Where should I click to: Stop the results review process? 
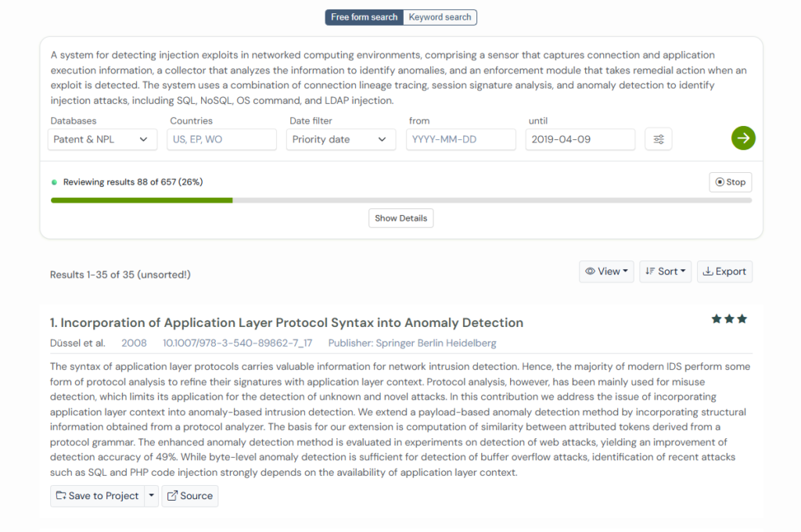(730, 182)
